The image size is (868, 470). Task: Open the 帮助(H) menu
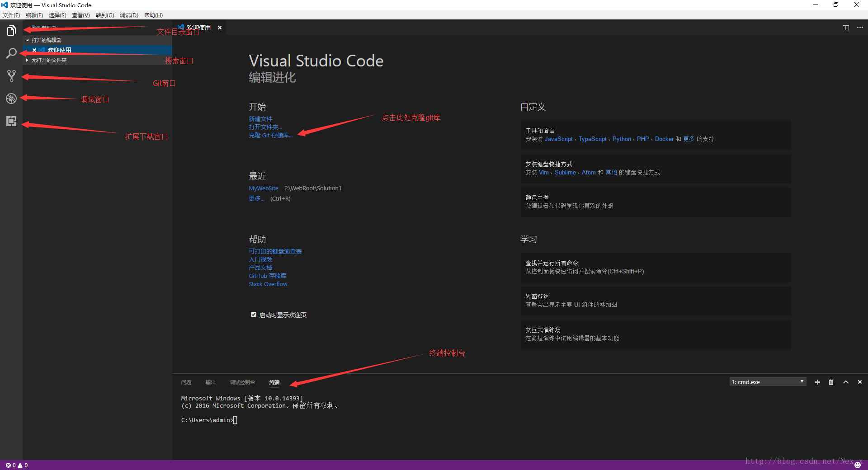click(x=153, y=15)
